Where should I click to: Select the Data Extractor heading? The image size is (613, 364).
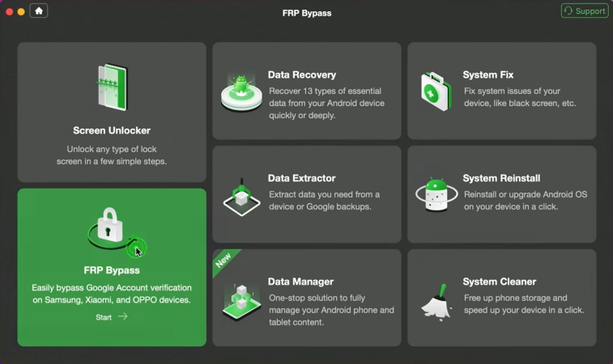pos(301,178)
